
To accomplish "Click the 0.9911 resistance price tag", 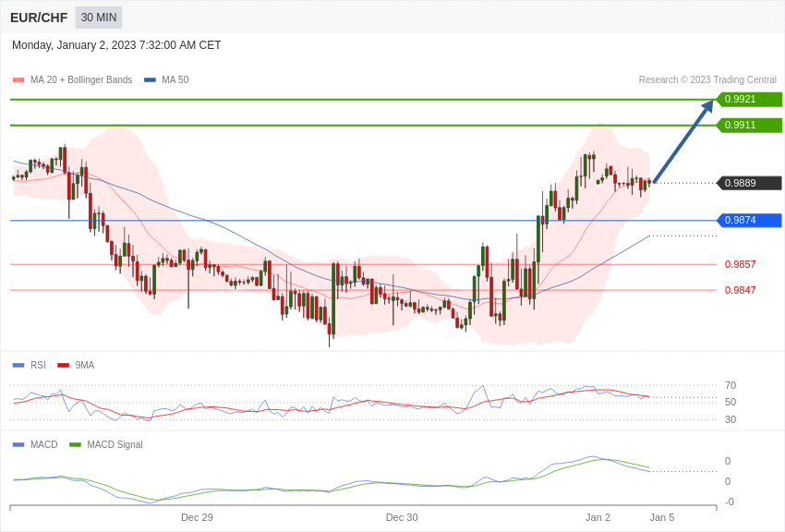I will (x=749, y=125).
